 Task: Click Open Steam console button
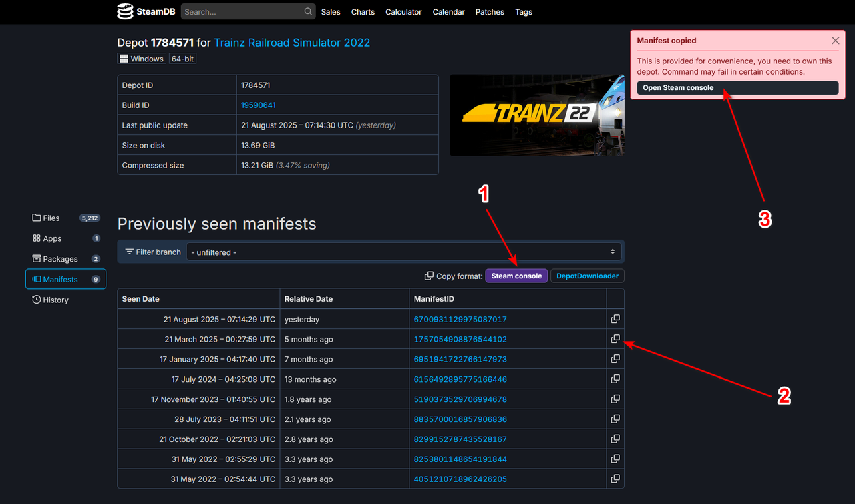[x=737, y=88]
